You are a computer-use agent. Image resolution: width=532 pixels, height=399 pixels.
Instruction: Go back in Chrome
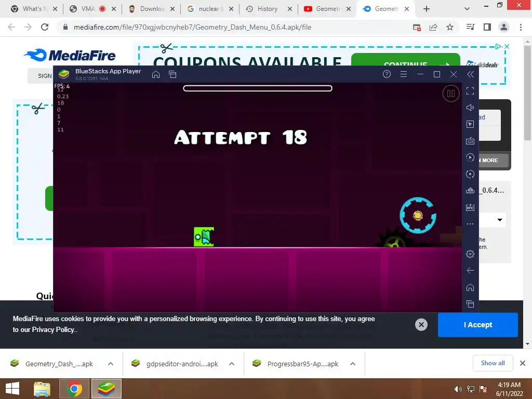[11, 27]
